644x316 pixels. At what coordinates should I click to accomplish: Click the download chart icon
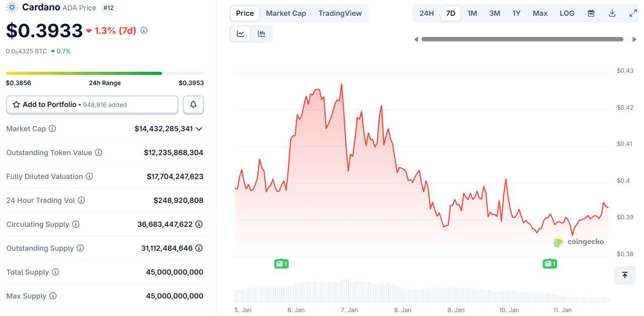[612, 13]
